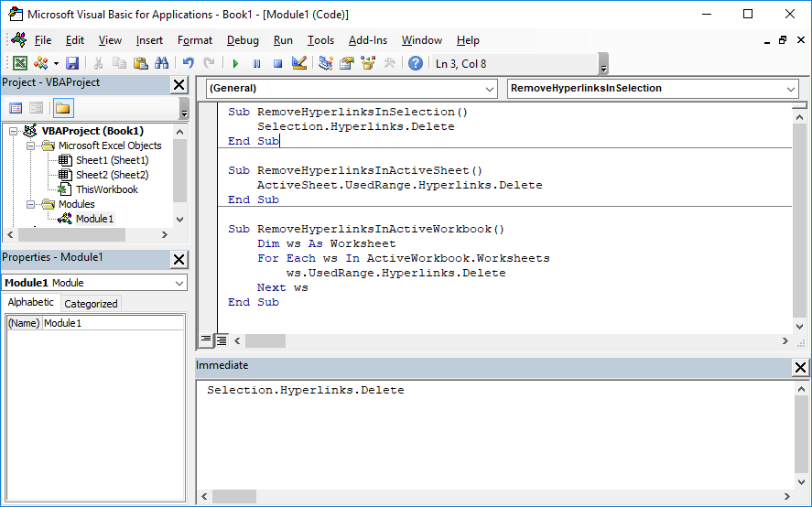Viewport: 812px width, 507px height.
Task: Select Module1 in project tree
Action: tap(94, 219)
